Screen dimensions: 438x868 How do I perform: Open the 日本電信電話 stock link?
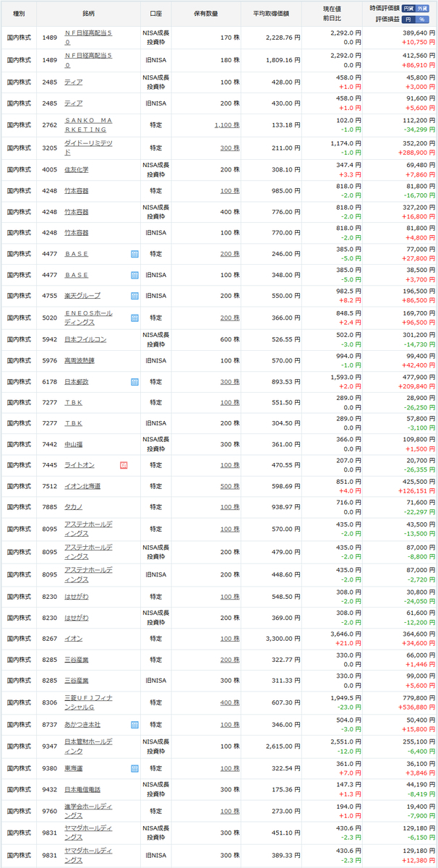click(82, 789)
